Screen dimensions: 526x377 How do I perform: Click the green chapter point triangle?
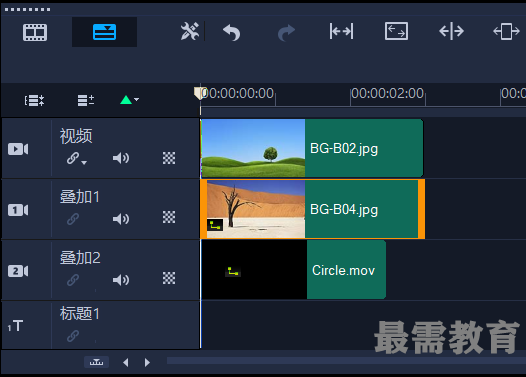[126, 100]
